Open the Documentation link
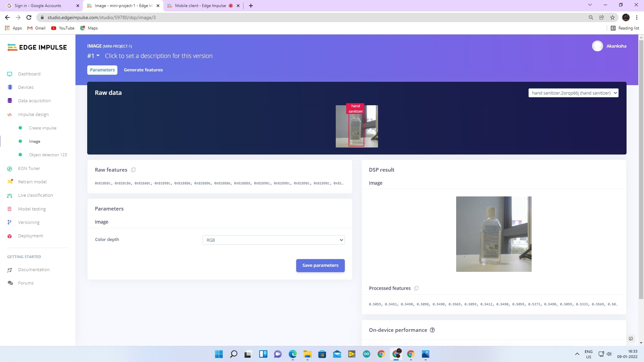Viewport: 644px width, 362px height. tap(34, 269)
